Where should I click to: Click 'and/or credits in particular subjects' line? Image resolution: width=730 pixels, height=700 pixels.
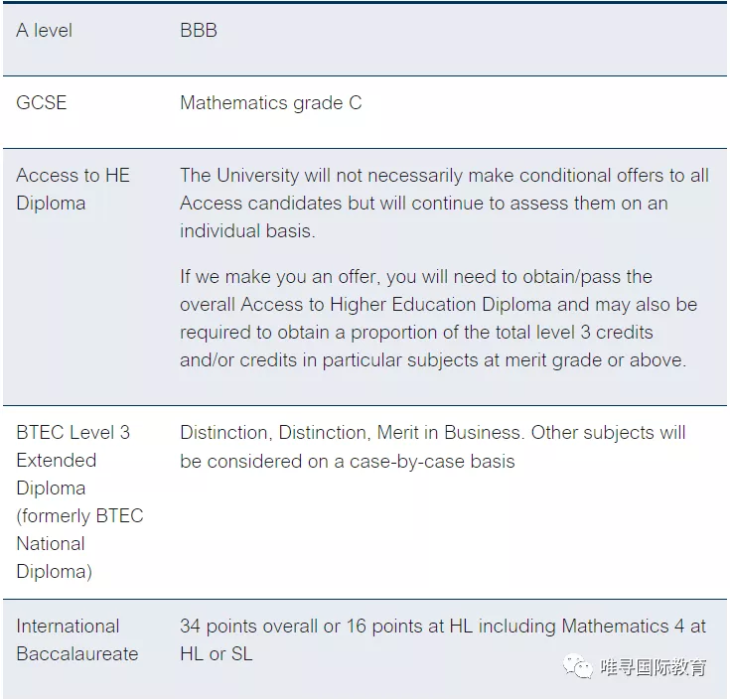[433, 360]
